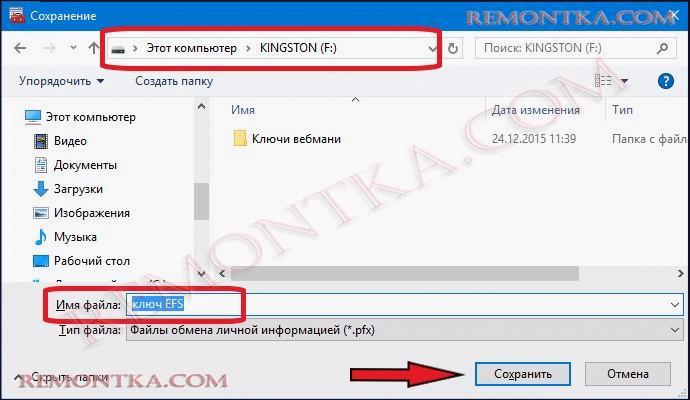Click Создать папку in the toolbar
This screenshot has height=400, width=690.
174,81
